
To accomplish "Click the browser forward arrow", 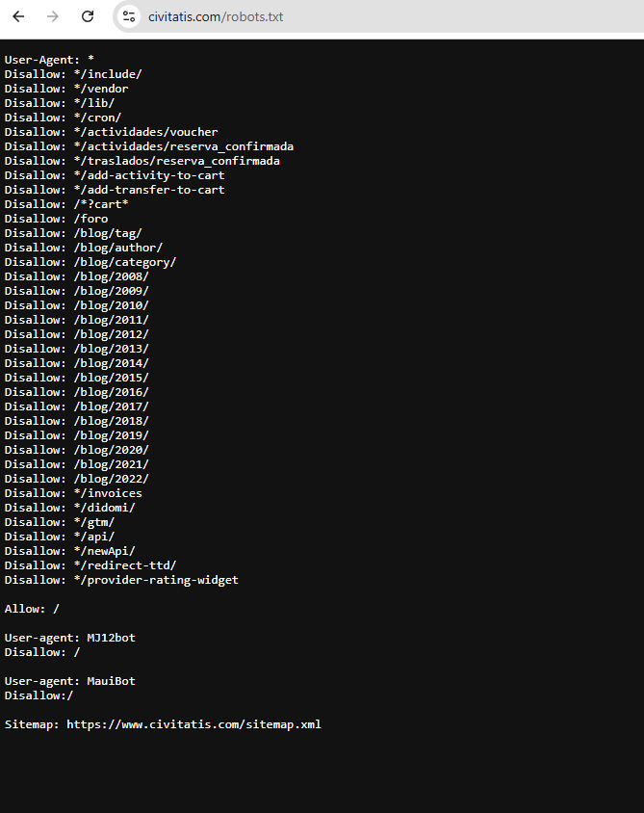I will click(x=53, y=16).
